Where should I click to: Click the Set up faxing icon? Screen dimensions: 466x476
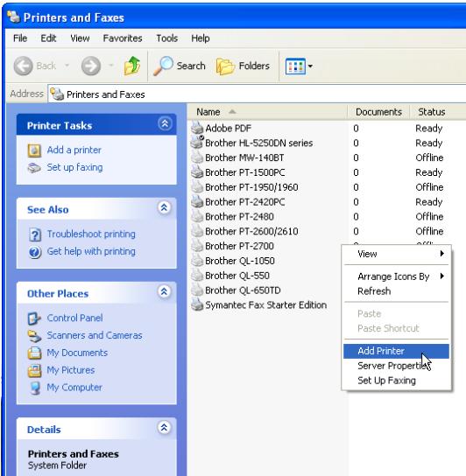point(34,168)
